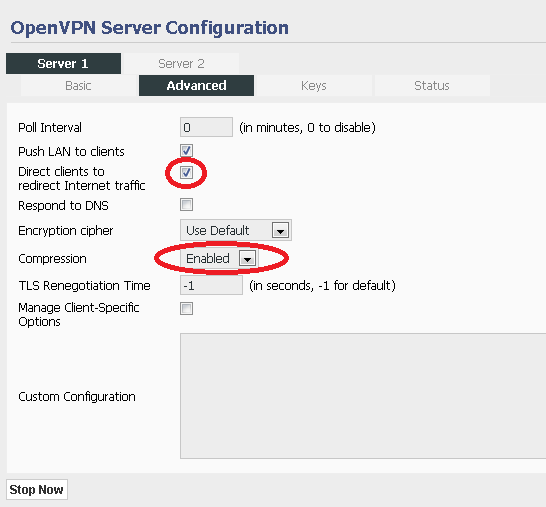Click the 'Compression' label

pos(52,259)
